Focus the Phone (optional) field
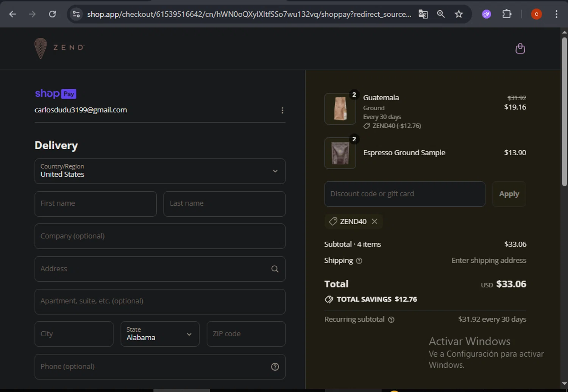This screenshot has width=568, height=392. tap(160, 367)
